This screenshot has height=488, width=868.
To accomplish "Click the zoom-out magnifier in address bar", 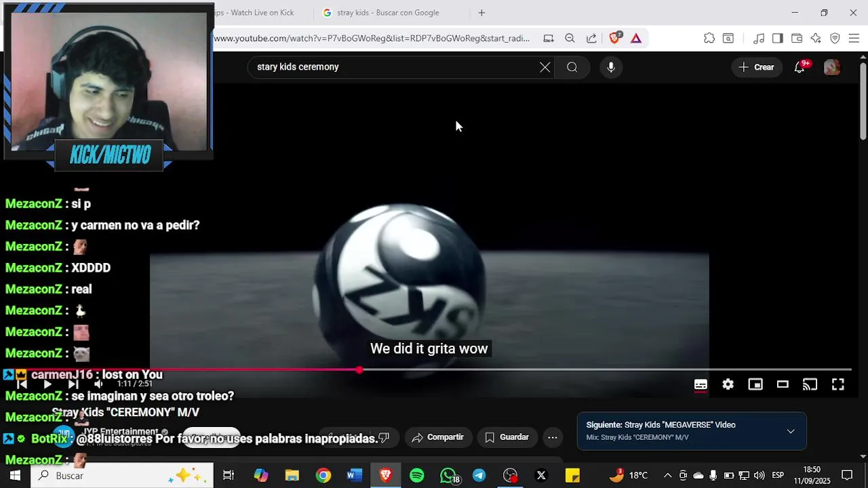I will (570, 38).
